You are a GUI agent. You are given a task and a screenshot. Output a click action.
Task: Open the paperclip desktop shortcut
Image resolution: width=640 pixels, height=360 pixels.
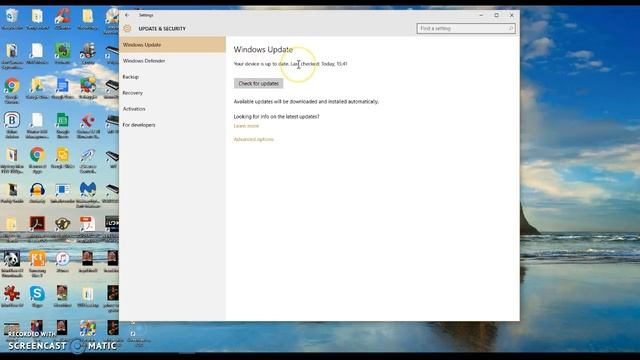click(x=88, y=156)
